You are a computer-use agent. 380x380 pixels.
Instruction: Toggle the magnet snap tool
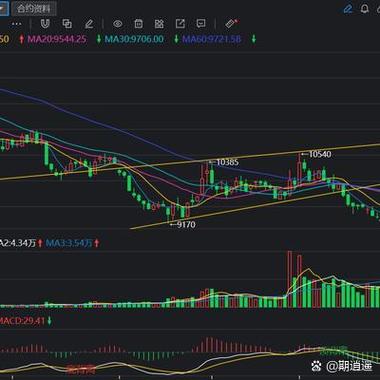[45, 24]
